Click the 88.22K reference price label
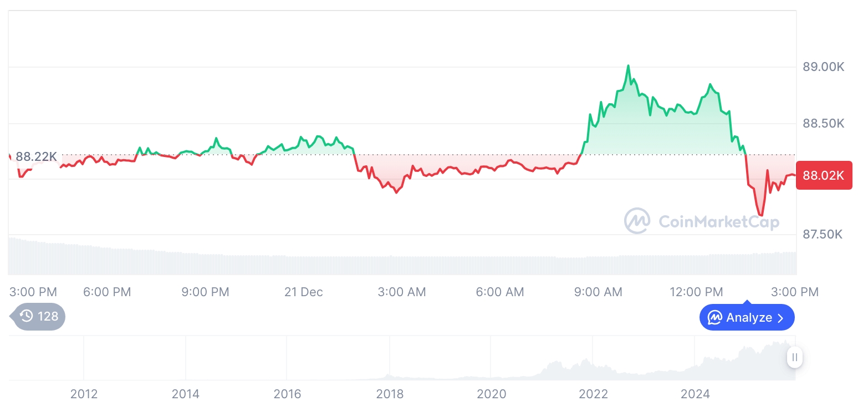 pos(36,156)
